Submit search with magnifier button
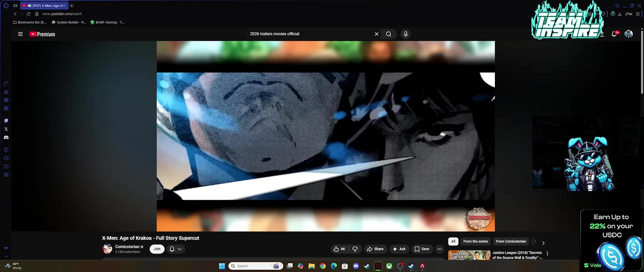The height and width of the screenshot is (272, 644). point(388,34)
